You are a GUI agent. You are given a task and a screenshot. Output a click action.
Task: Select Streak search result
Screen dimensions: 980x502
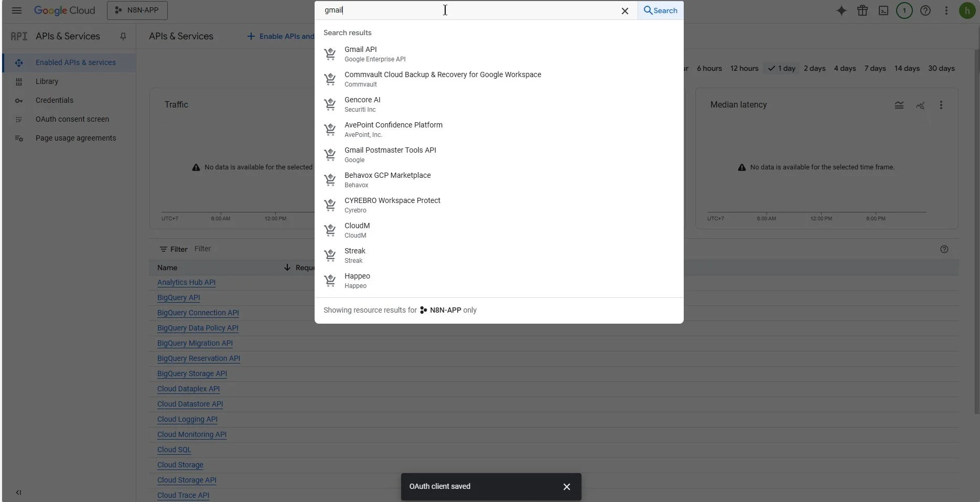(x=499, y=255)
